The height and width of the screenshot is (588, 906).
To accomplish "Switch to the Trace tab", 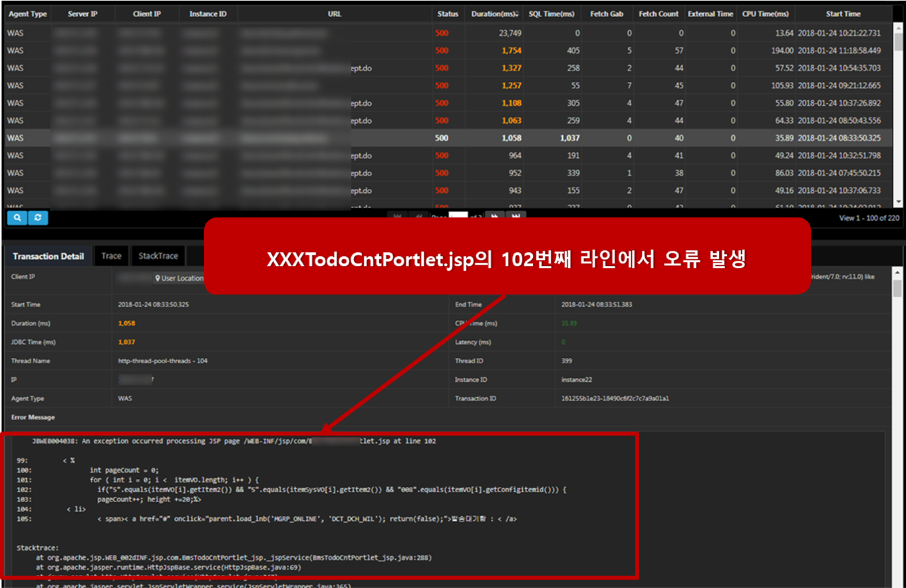I will [x=110, y=255].
